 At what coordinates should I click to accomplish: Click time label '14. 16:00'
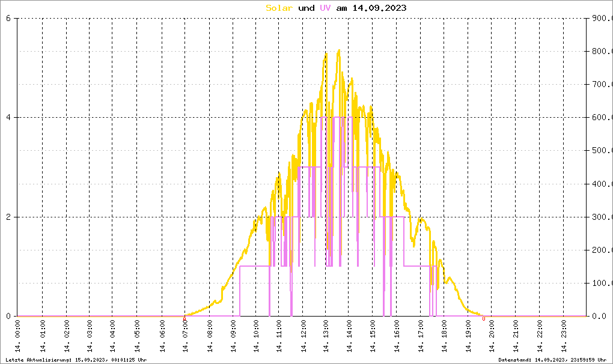coord(397,336)
